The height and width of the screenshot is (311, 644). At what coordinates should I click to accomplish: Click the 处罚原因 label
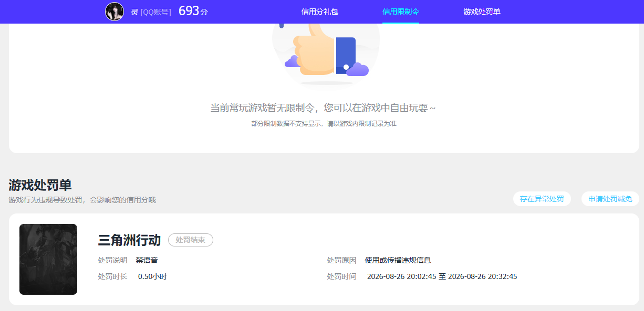tap(341, 260)
